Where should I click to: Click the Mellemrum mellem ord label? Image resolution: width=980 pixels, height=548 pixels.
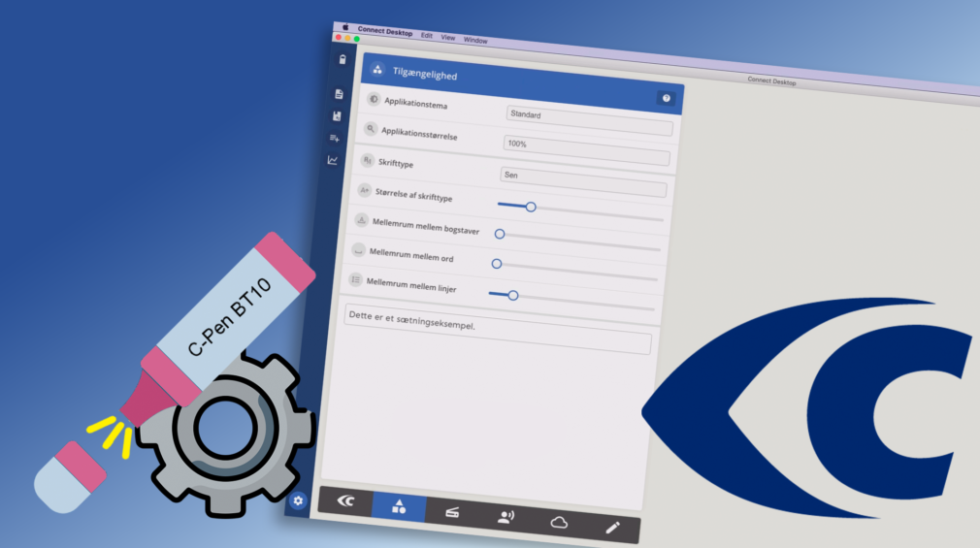[x=411, y=255]
